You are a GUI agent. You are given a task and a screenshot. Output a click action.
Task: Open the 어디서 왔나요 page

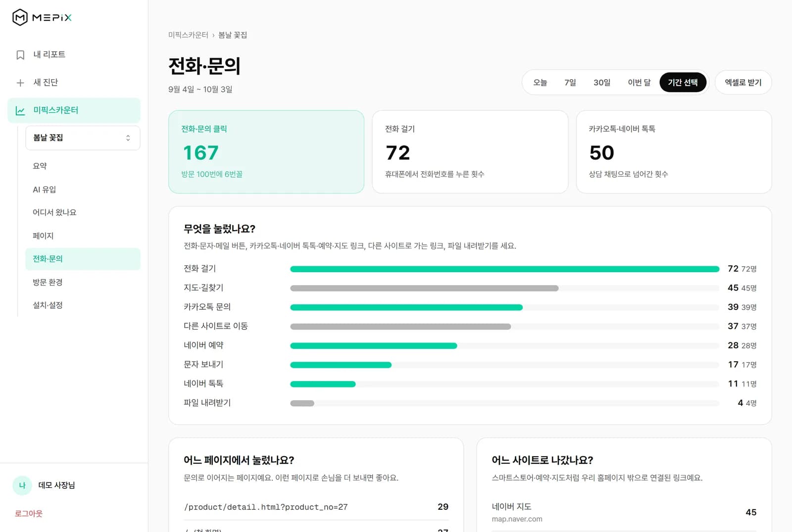(x=83, y=212)
